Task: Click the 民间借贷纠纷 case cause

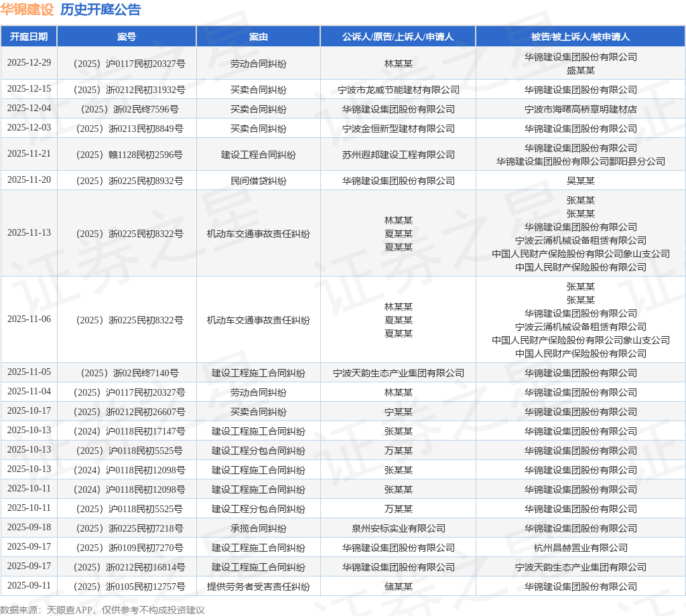Action: (259, 181)
